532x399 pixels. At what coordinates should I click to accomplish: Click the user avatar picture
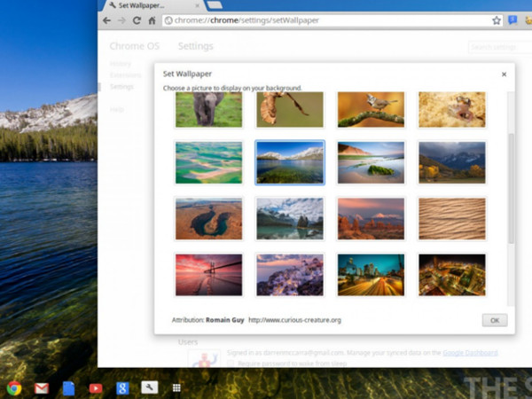[x=204, y=358]
